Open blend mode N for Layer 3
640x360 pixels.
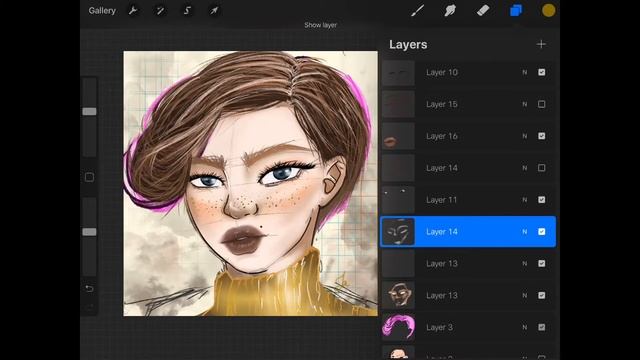point(524,327)
